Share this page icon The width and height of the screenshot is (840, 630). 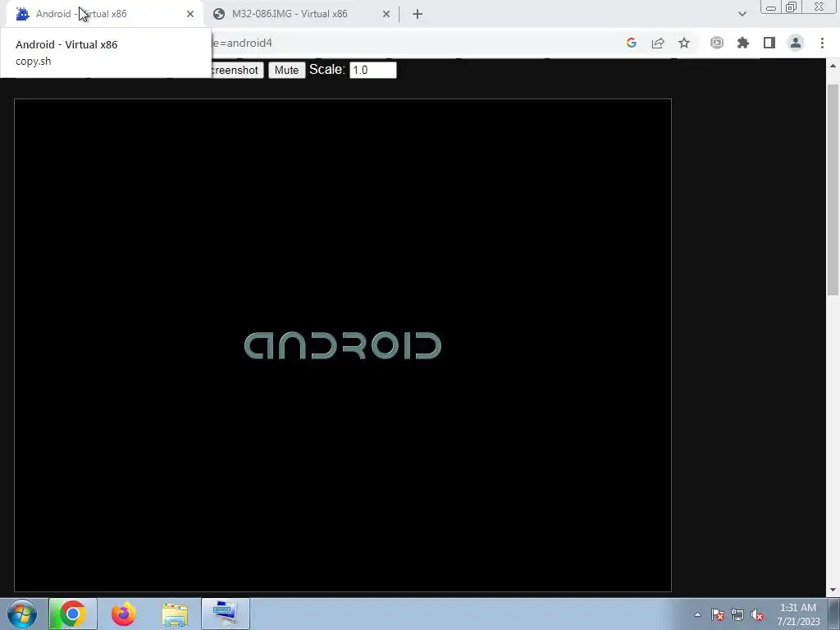coord(658,43)
